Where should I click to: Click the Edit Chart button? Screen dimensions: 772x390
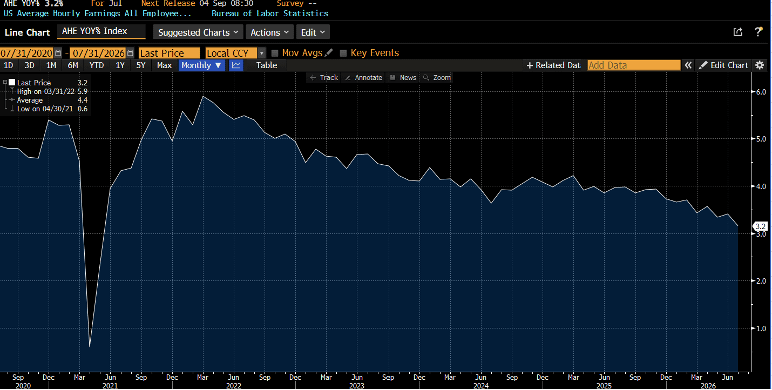tap(724, 65)
